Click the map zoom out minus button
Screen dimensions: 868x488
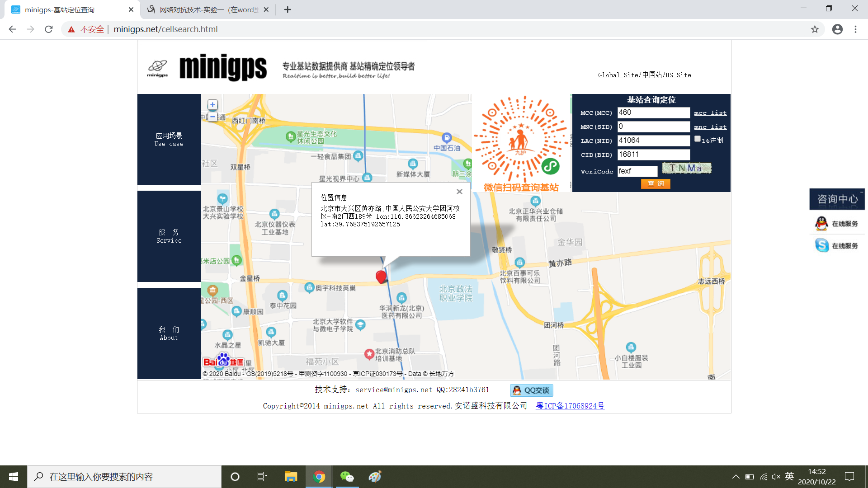pyautogui.click(x=212, y=117)
